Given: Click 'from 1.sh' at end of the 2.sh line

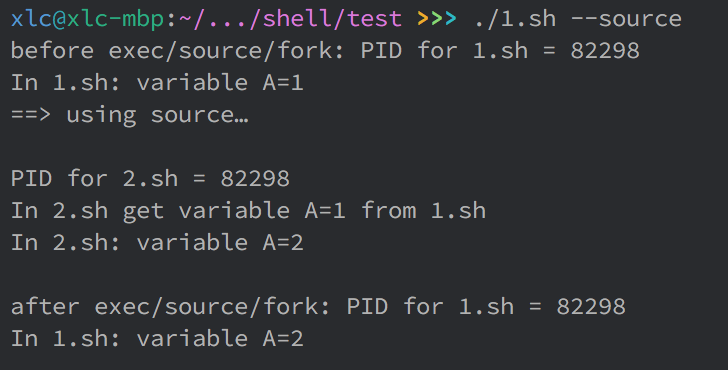Looking at the screenshot, I should tap(423, 211).
